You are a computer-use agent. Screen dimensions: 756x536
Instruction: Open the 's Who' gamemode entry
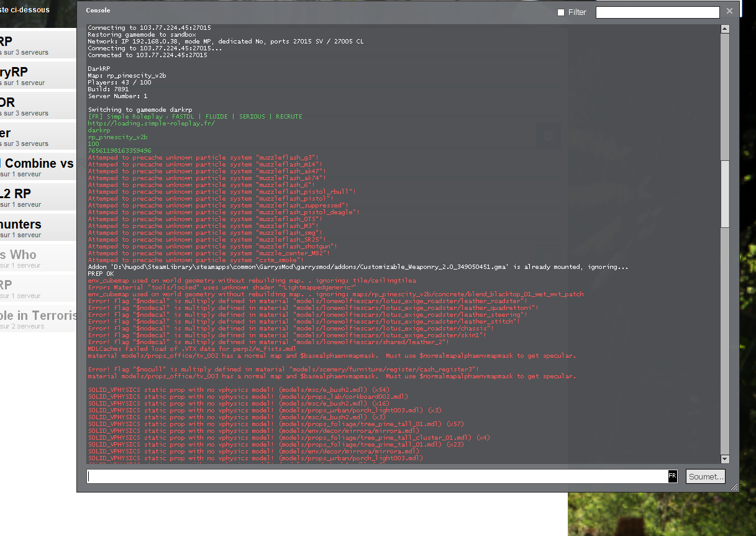click(x=38, y=259)
